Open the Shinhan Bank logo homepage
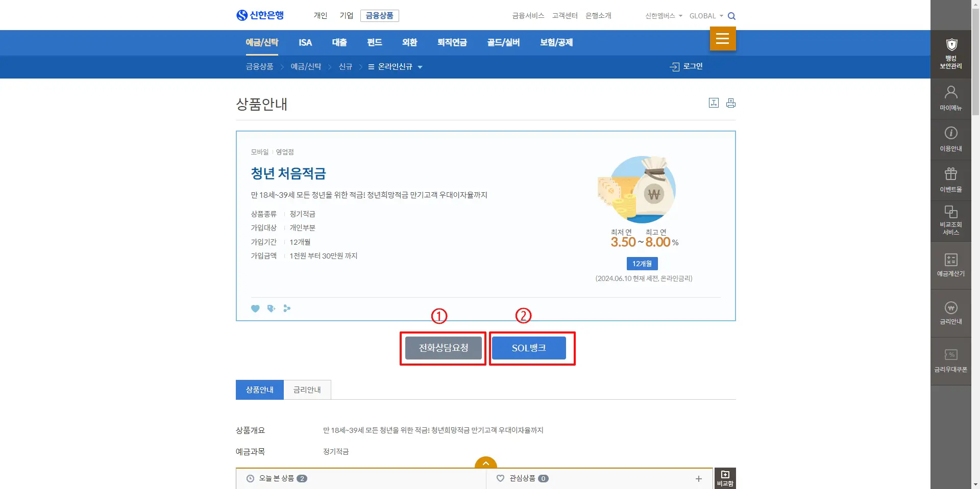The width and height of the screenshot is (980, 489). coord(260,15)
